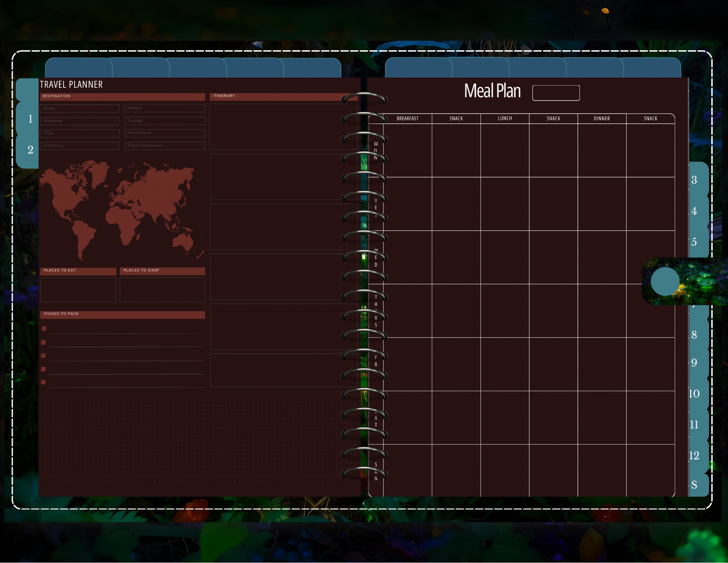Select the S tab at bottom right
The image size is (728, 563).
point(694,485)
